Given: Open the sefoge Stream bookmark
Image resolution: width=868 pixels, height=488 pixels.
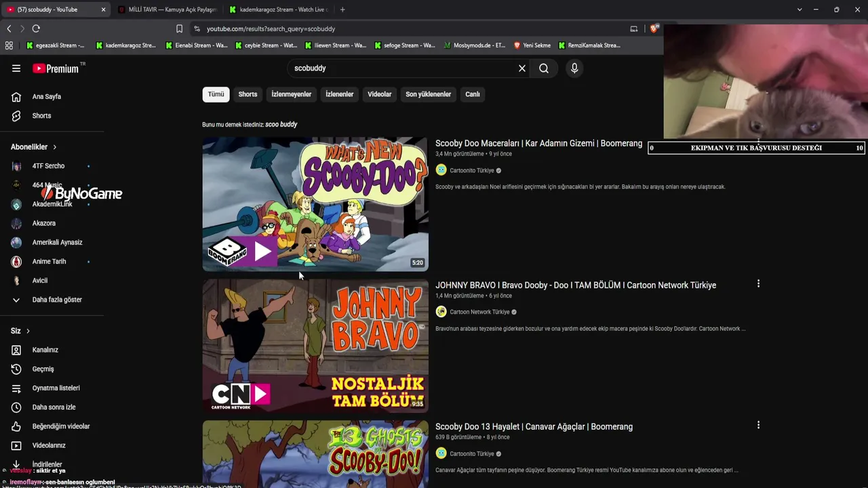Looking at the screenshot, I should (x=405, y=45).
